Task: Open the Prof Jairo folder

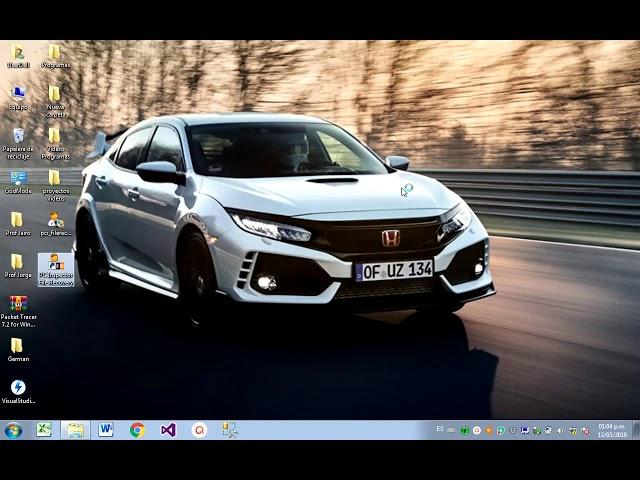Action: point(18,224)
